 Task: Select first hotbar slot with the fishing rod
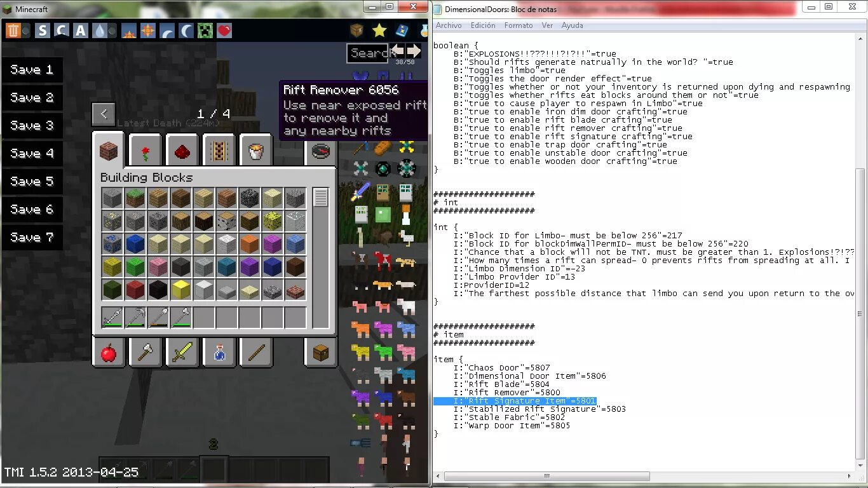point(112,318)
